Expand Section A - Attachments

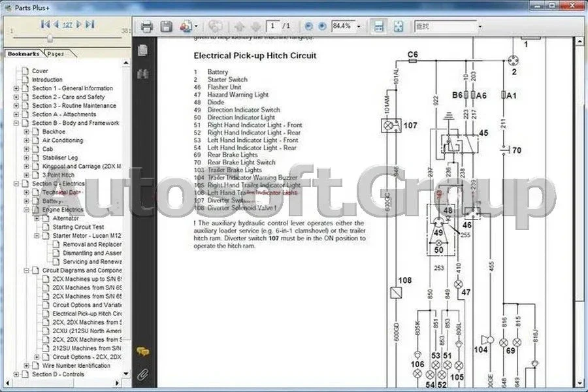pyautogui.click(x=16, y=114)
